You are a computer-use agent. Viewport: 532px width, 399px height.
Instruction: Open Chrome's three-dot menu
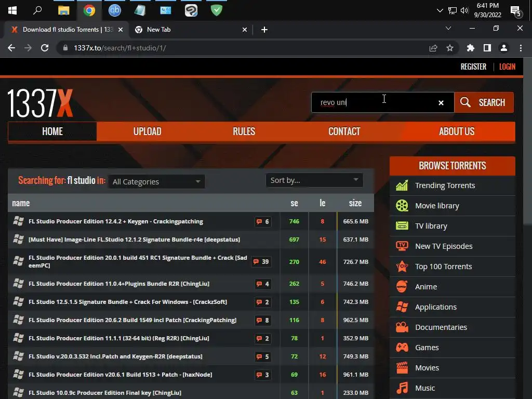pyautogui.click(x=521, y=48)
